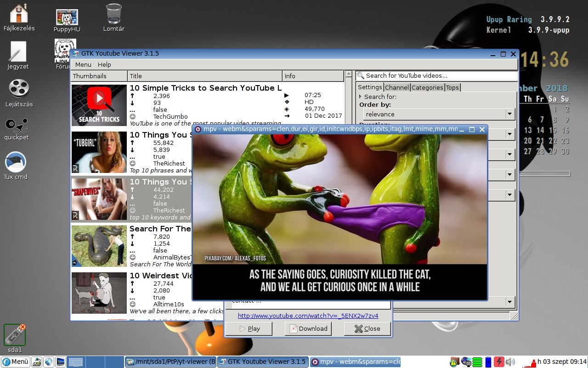The image size is (588, 368).
Task: Open the Jegyzet notes desktop icon
Action: pyautogui.click(x=18, y=52)
